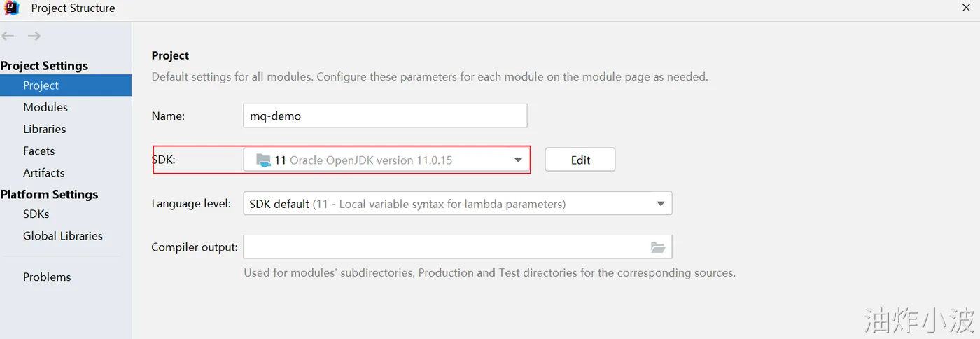Screen dimensions: 980x339
Task: Open the Modules settings page
Action: (x=45, y=107)
